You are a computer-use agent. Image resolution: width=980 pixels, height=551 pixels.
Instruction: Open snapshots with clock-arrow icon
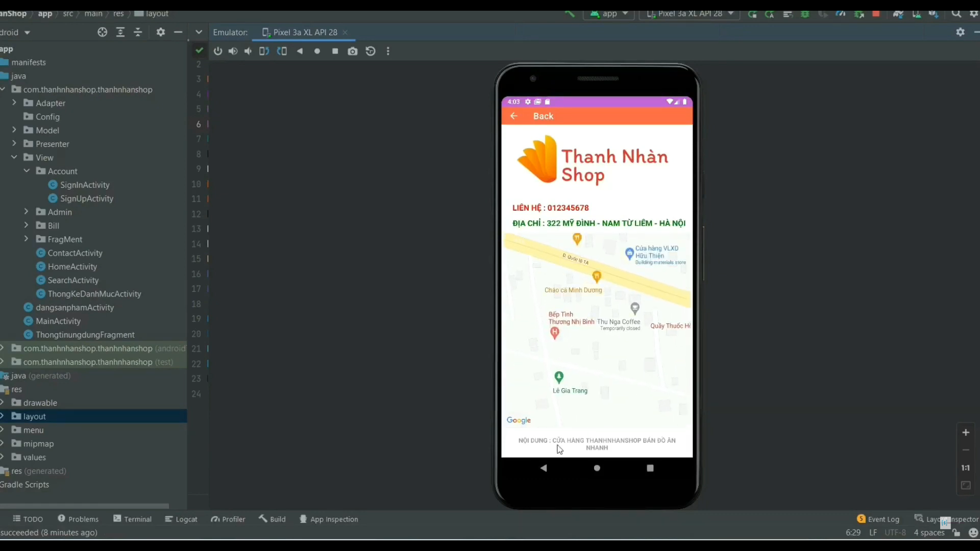(x=371, y=51)
